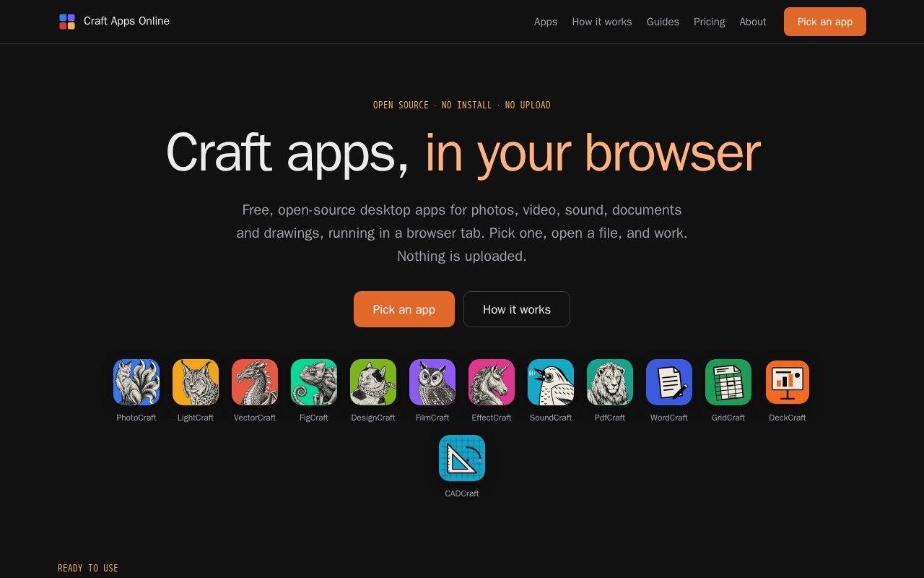Click the CADCraft label text
This screenshot has height=578, width=924.
click(462, 493)
